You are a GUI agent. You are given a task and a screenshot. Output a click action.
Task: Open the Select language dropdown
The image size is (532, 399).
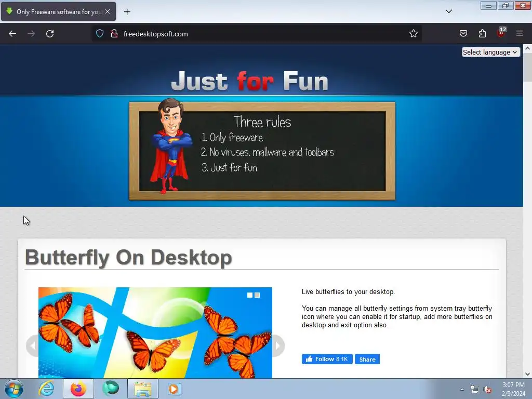point(490,52)
